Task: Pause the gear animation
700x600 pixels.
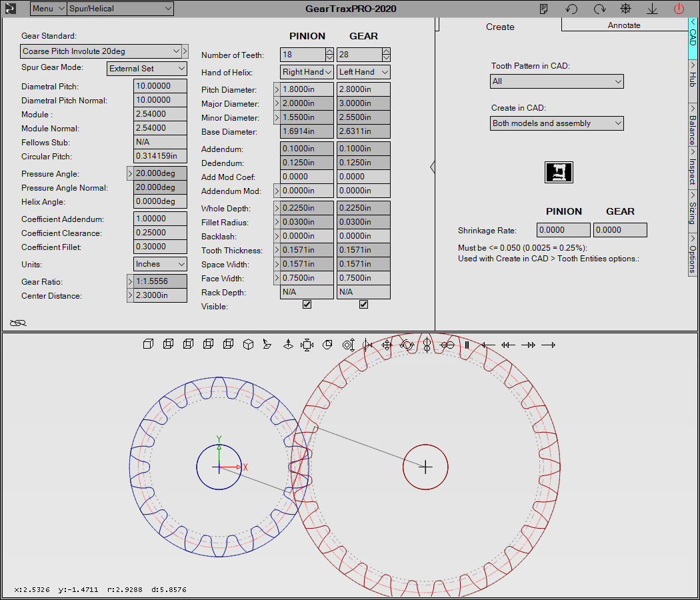Action: tap(467, 345)
